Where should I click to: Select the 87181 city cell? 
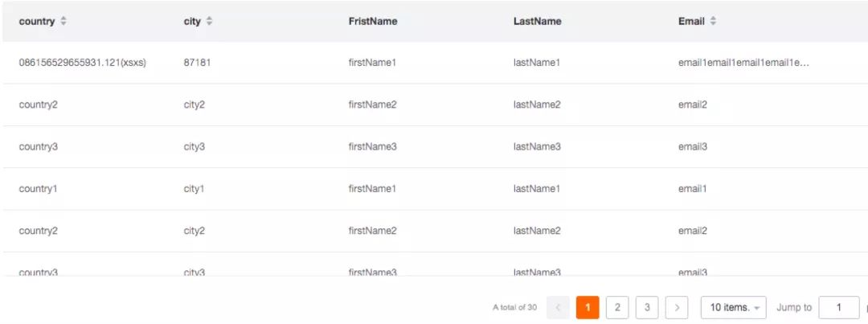(197, 64)
